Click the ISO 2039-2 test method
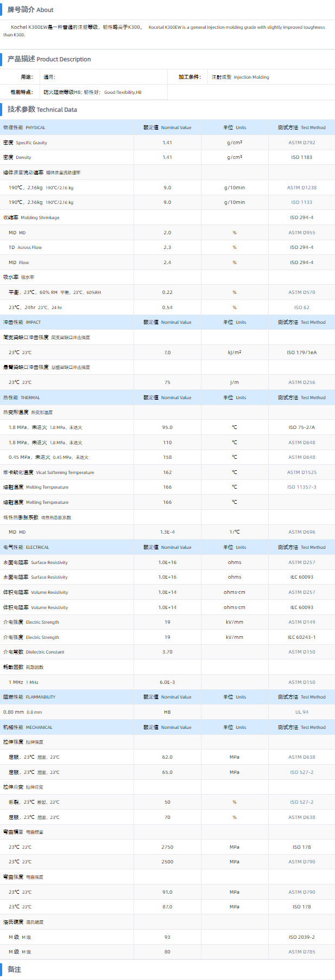The width and height of the screenshot is (335, 980). 301,937
